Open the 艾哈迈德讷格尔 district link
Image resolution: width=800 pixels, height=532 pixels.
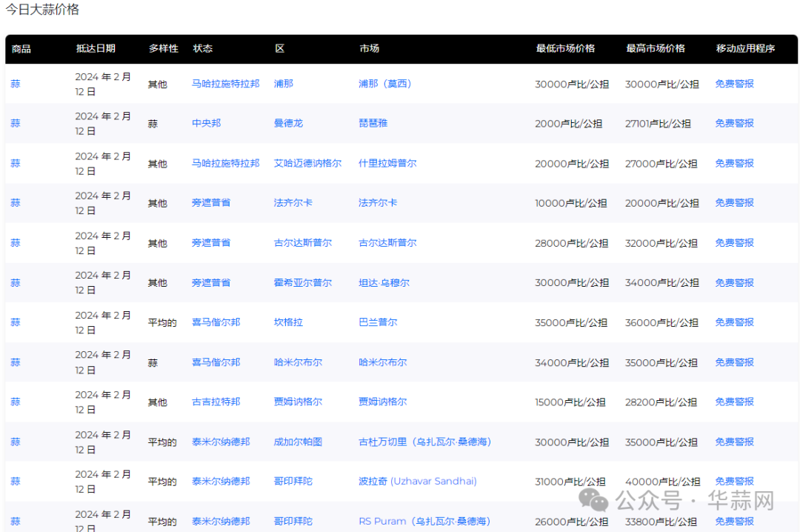tap(307, 163)
